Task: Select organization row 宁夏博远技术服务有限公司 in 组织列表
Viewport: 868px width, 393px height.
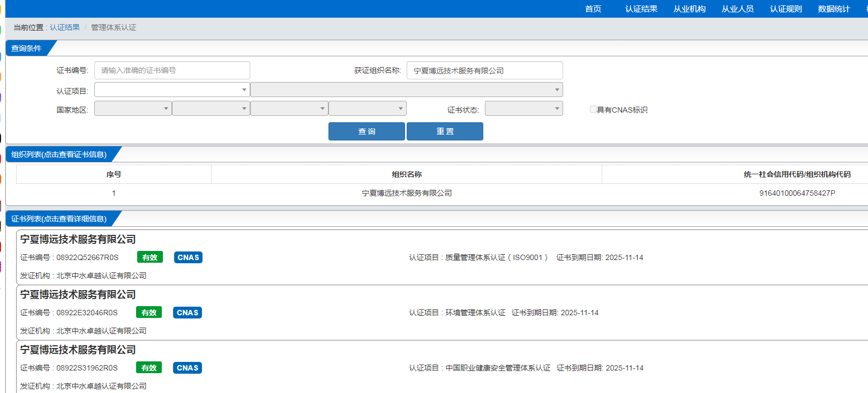Action: click(x=407, y=193)
